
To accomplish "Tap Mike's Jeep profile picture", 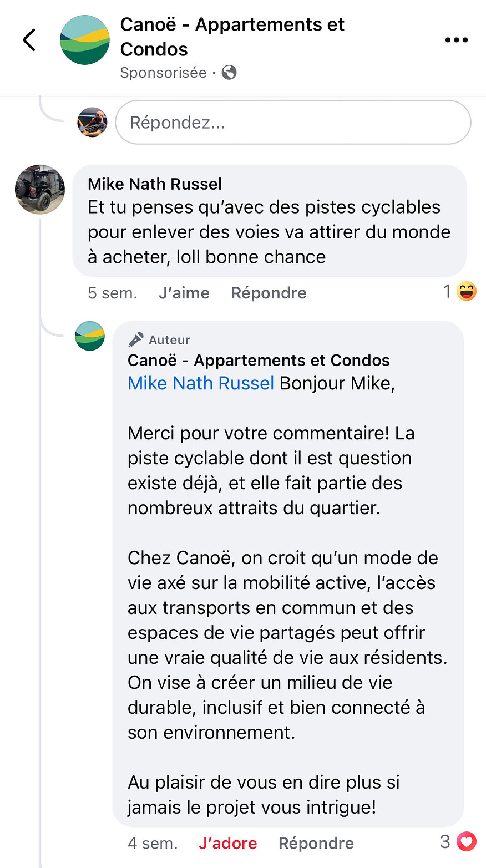I will [x=40, y=190].
